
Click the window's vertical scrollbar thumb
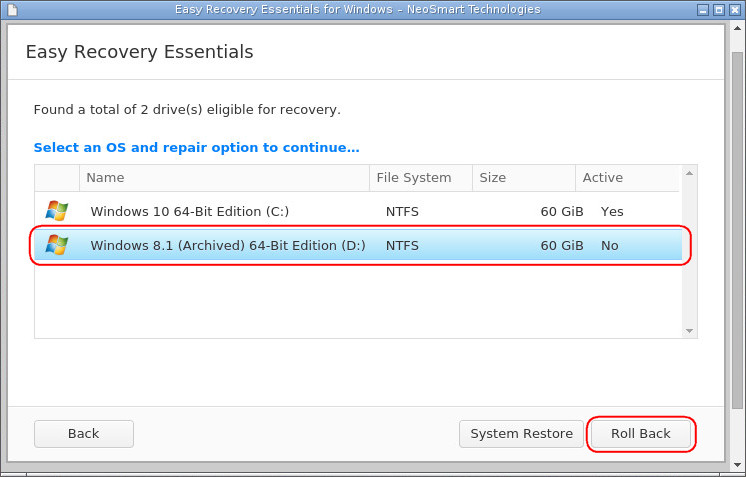(x=737, y=230)
